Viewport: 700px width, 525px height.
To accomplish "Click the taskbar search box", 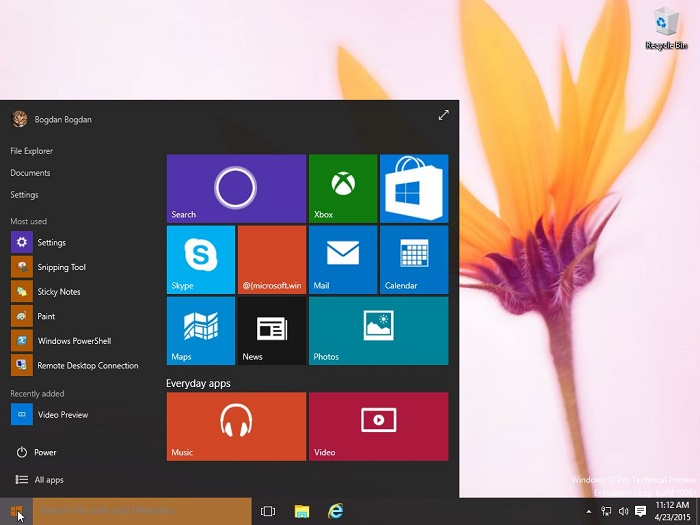I will tap(142, 511).
